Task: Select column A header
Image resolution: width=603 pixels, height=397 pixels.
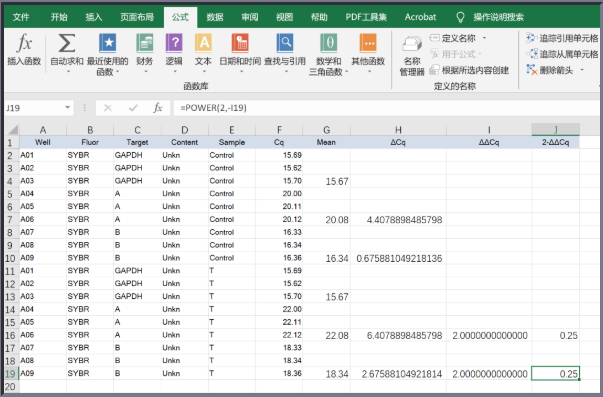Action: [x=43, y=130]
